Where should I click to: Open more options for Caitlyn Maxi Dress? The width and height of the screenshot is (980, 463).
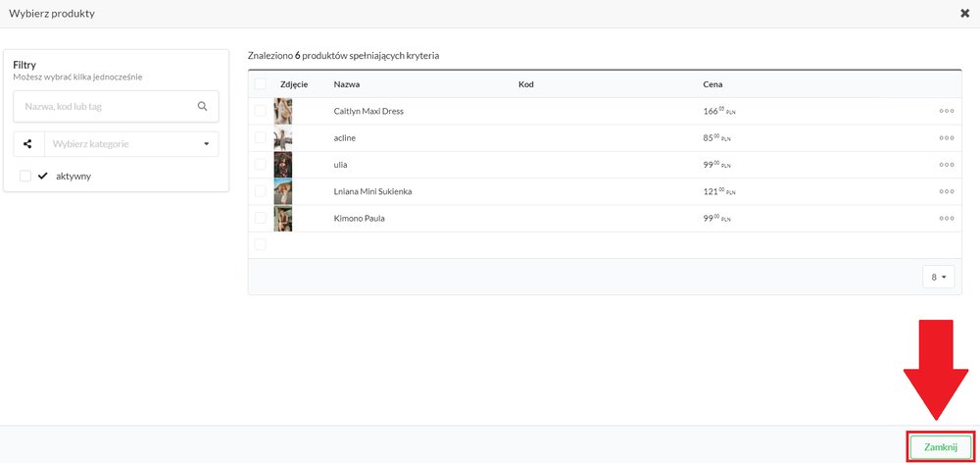tap(947, 112)
